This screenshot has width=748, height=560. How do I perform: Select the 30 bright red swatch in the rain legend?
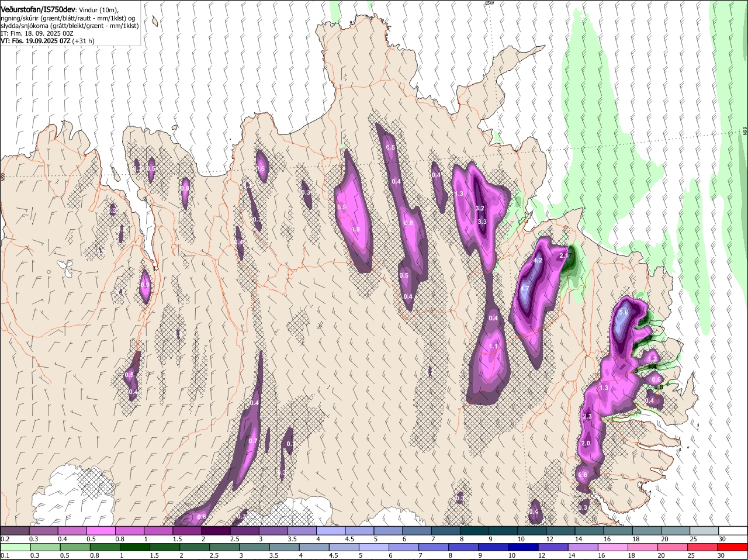(x=733, y=547)
